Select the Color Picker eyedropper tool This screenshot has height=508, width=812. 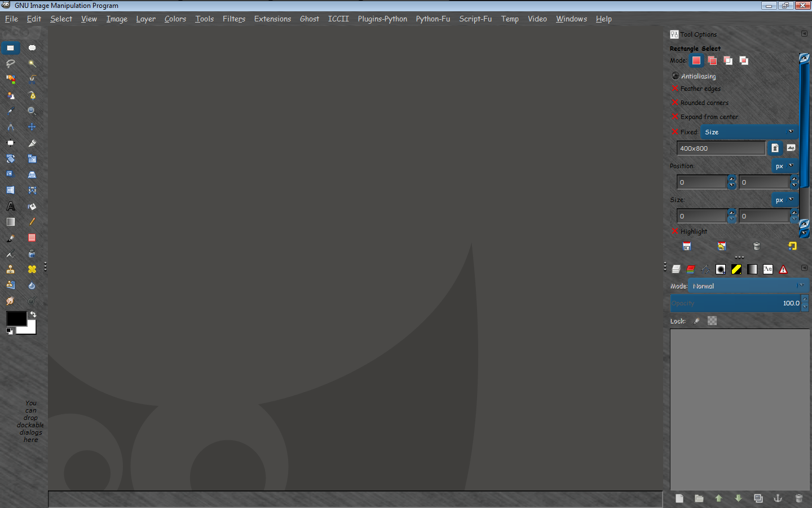pos(11,111)
